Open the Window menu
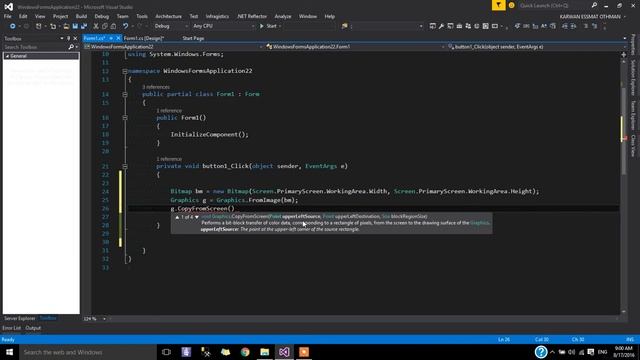 coord(308,16)
